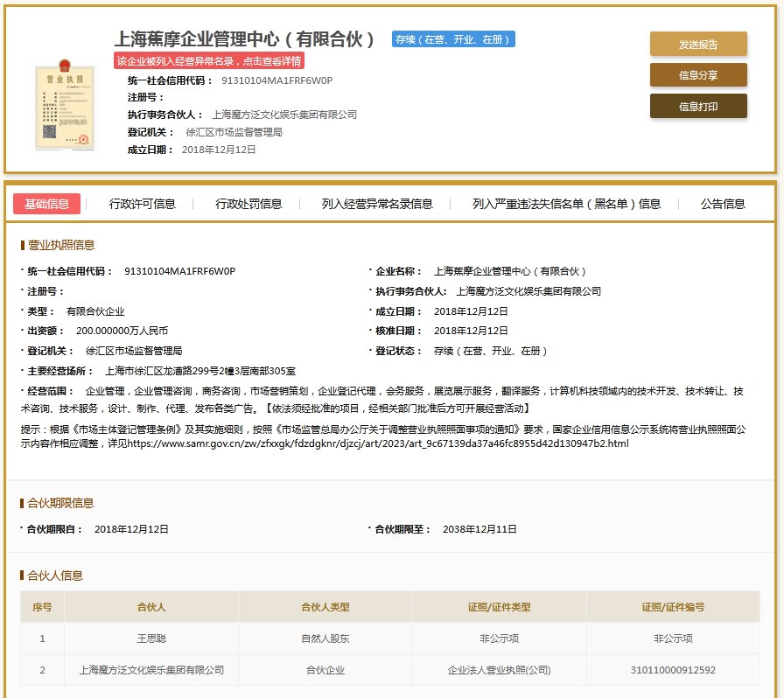Click the 证照/证件编号 column header
The image size is (784, 698).
pyautogui.click(x=672, y=606)
